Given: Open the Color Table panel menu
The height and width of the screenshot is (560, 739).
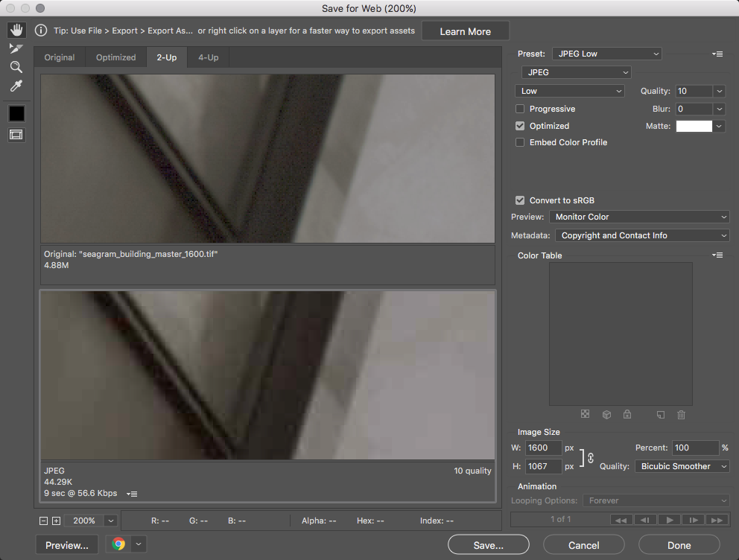Looking at the screenshot, I should (717, 255).
